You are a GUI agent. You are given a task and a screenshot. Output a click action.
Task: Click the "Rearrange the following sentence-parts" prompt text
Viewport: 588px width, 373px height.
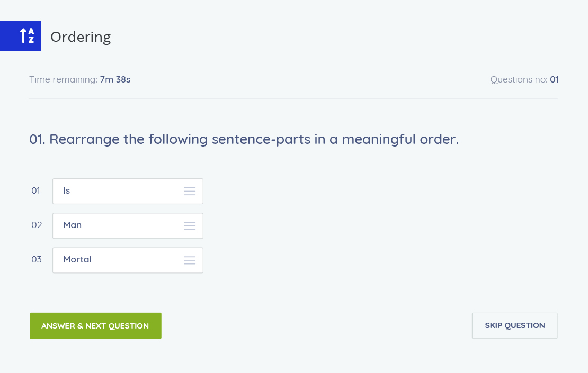254,140
